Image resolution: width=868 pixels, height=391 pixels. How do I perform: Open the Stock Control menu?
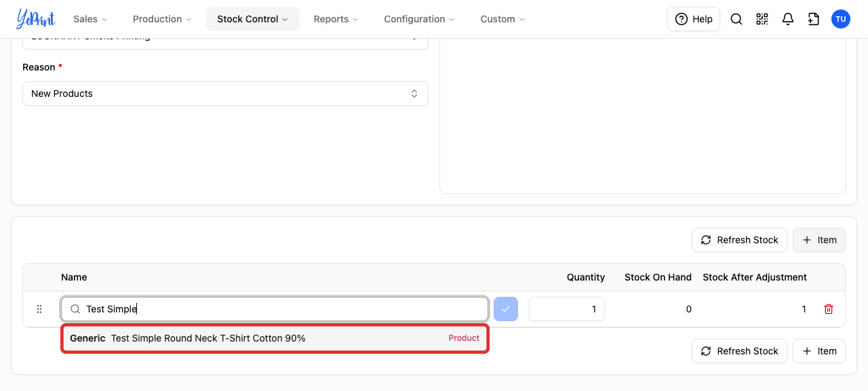(x=253, y=19)
